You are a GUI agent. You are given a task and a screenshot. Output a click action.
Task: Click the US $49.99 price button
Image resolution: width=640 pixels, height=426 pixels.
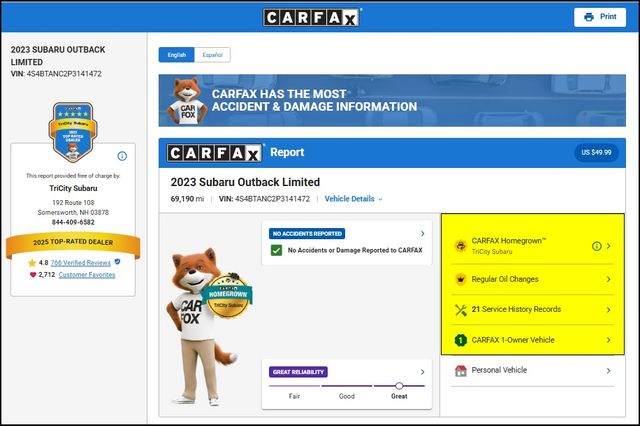point(596,152)
